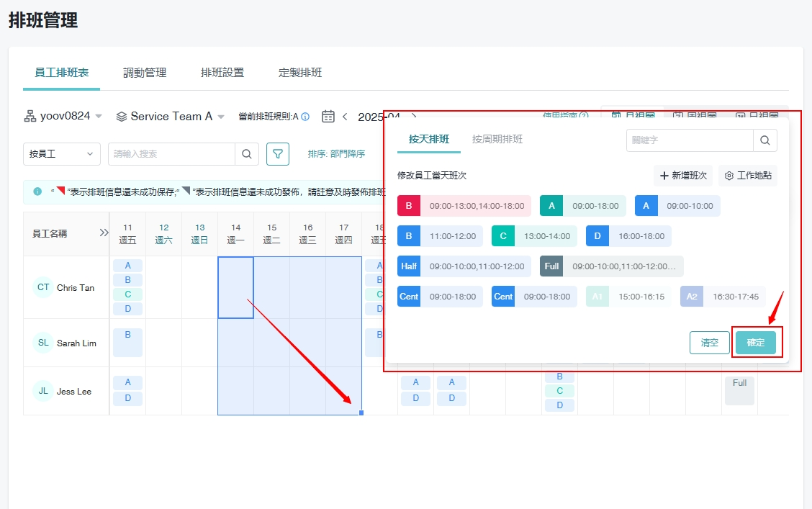Click info icon beside 當前排班規則:A
Viewport: 812px width, 509px height.
pyautogui.click(x=305, y=117)
